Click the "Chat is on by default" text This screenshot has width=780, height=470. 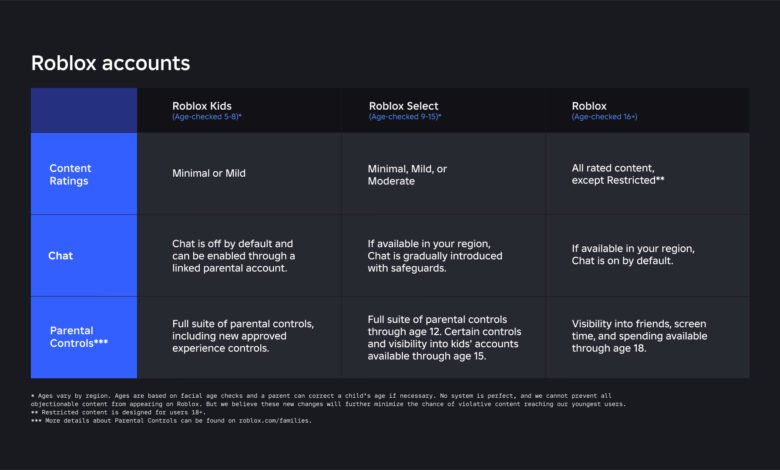633,255
